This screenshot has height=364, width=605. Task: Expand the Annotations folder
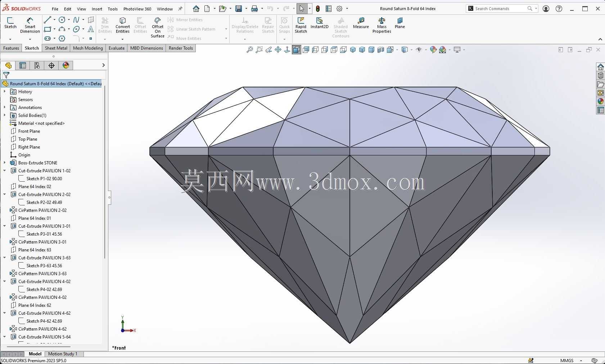(x=5, y=108)
